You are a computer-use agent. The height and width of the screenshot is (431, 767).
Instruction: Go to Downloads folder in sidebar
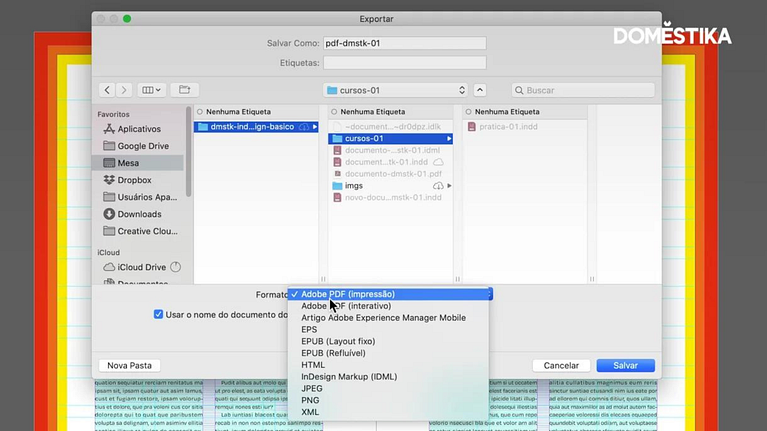139,214
